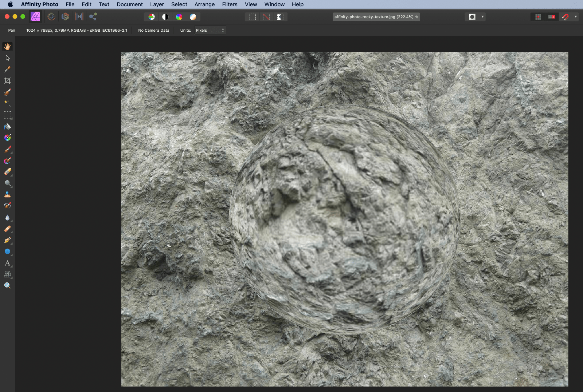This screenshot has width=583, height=392.
Task: Toggle Move By Whole Pixels
Action: (552, 17)
